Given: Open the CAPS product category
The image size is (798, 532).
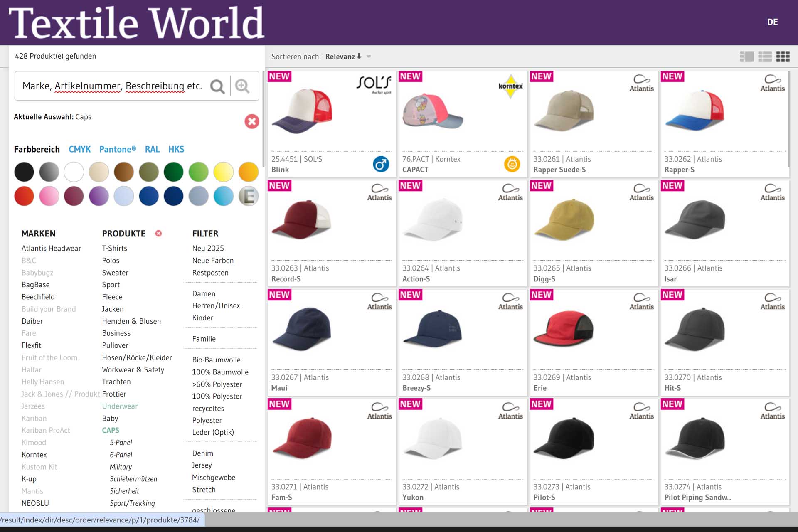Looking at the screenshot, I should [x=111, y=431].
